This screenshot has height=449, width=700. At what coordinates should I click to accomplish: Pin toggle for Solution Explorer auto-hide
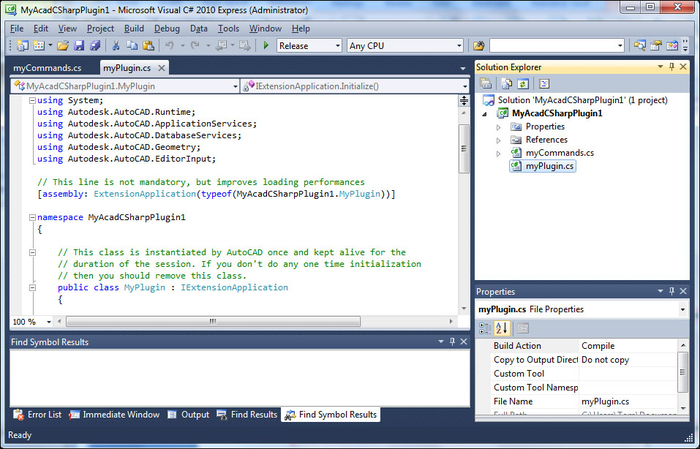(672, 67)
